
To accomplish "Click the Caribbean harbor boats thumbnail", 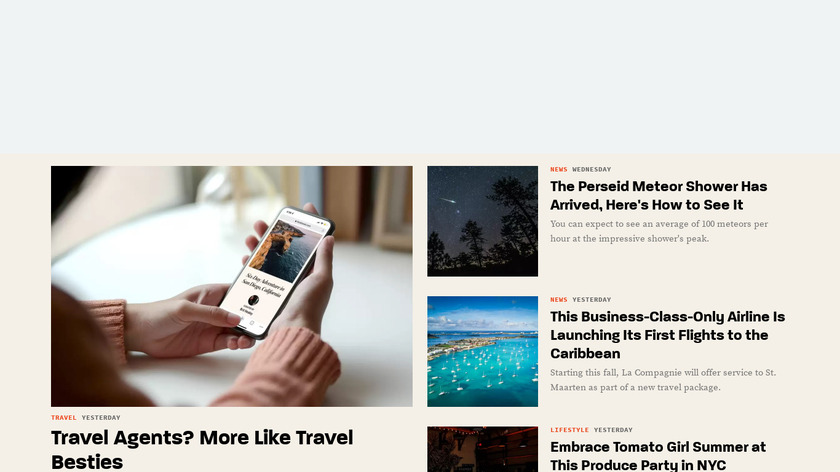I will click(482, 351).
